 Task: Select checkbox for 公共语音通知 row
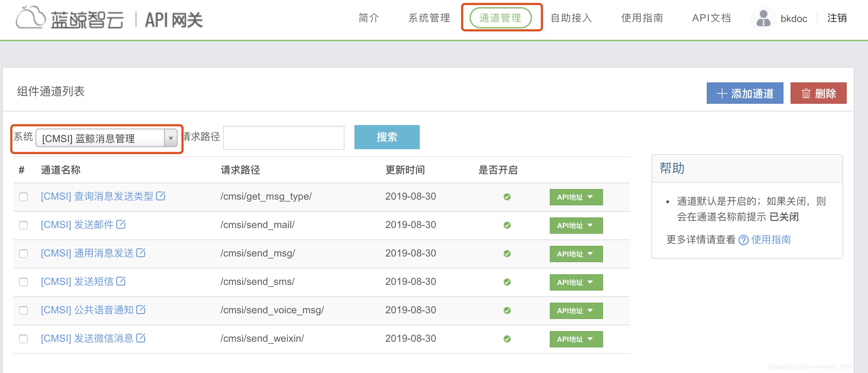23,310
